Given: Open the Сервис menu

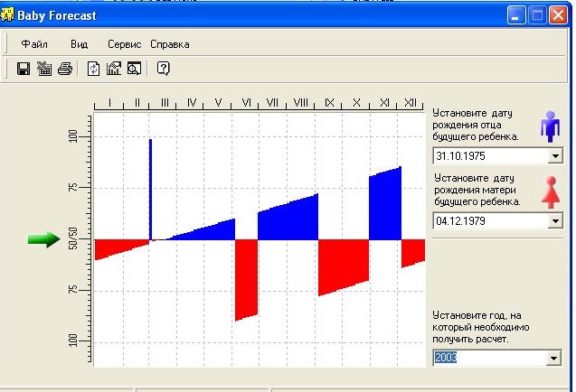Looking at the screenshot, I should pyautogui.click(x=124, y=44).
